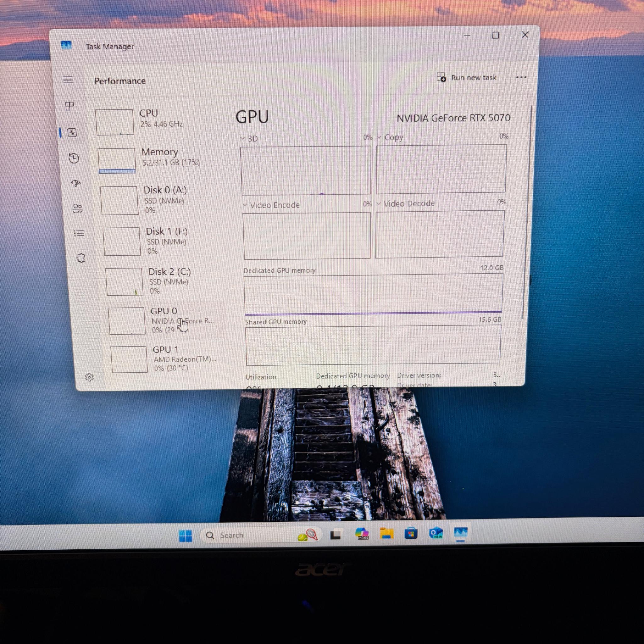This screenshot has height=644, width=644.
Task: Click the 12.0 GB dedicated memory value
Action: coord(492,268)
